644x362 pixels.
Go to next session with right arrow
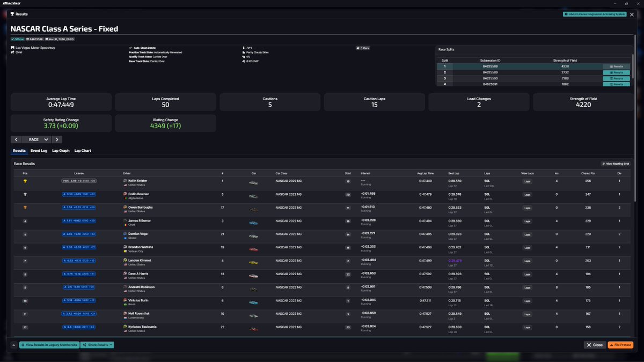pyautogui.click(x=57, y=139)
